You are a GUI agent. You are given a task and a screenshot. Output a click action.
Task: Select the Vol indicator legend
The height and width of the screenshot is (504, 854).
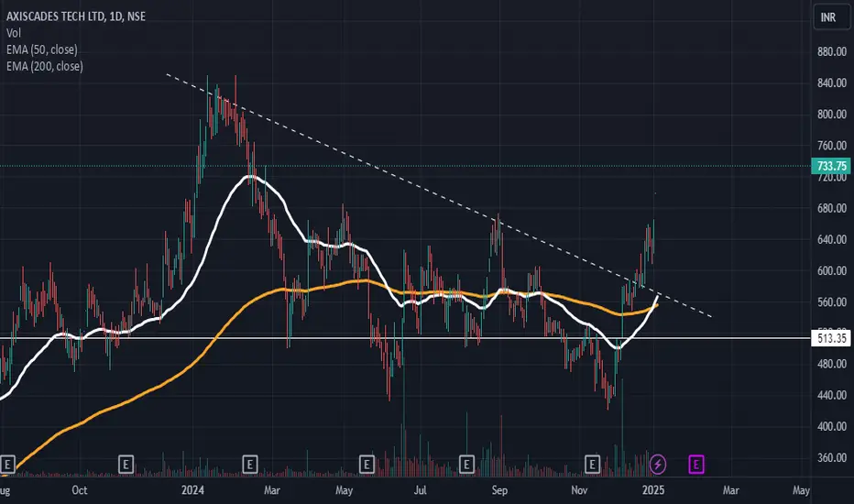point(14,33)
